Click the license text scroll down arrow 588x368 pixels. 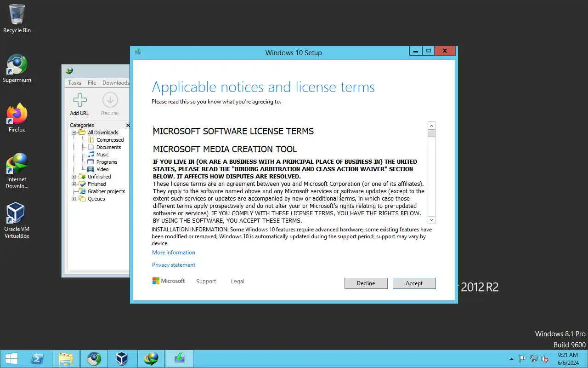click(431, 220)
